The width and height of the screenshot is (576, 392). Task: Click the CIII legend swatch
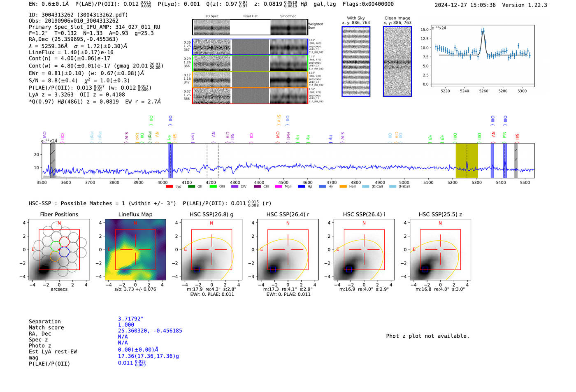258,187
